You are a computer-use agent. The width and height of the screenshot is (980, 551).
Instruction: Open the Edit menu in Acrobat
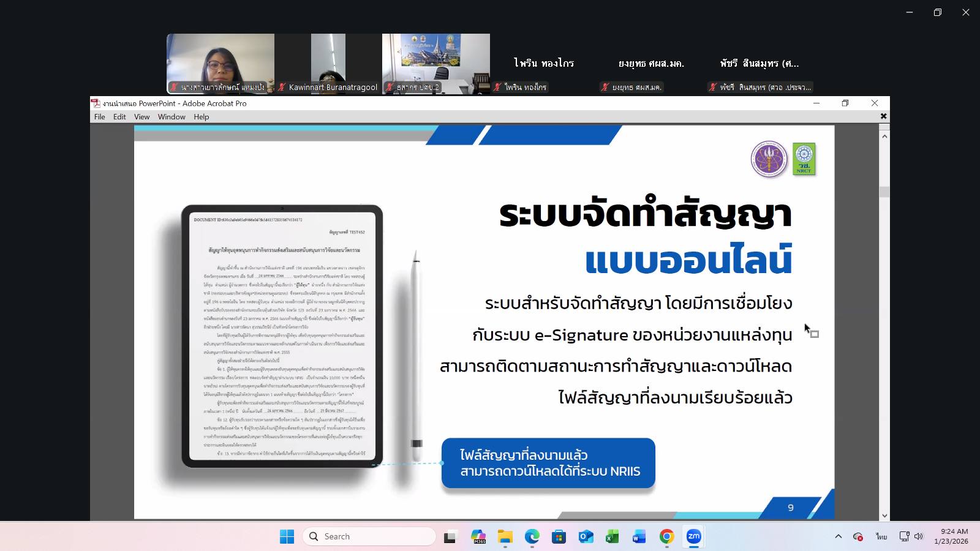[x=119, y=117]
